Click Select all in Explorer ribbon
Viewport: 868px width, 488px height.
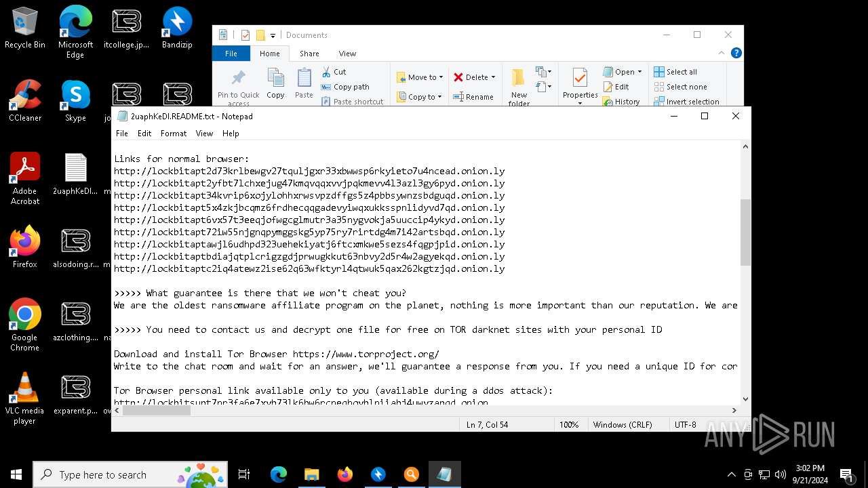(x=675, y=72)
